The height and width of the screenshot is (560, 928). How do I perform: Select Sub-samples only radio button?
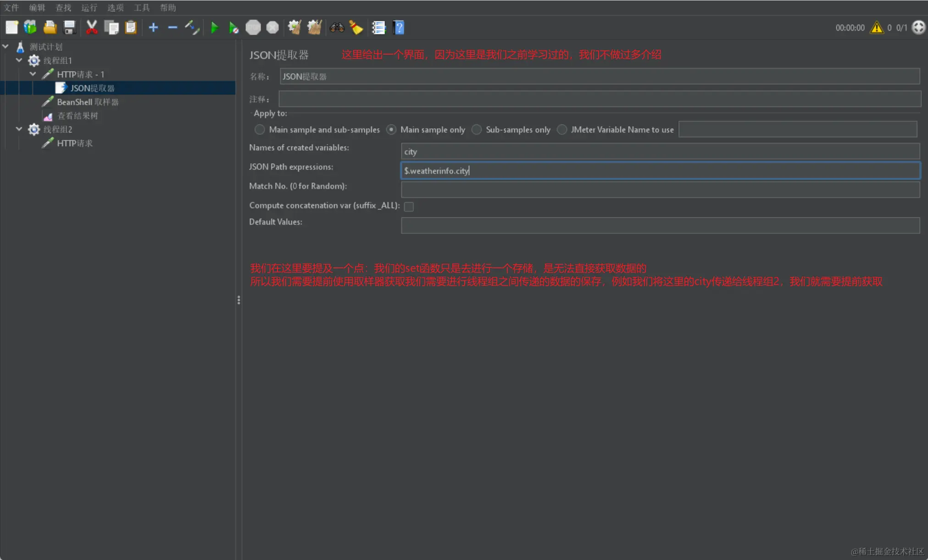[477, 130]
